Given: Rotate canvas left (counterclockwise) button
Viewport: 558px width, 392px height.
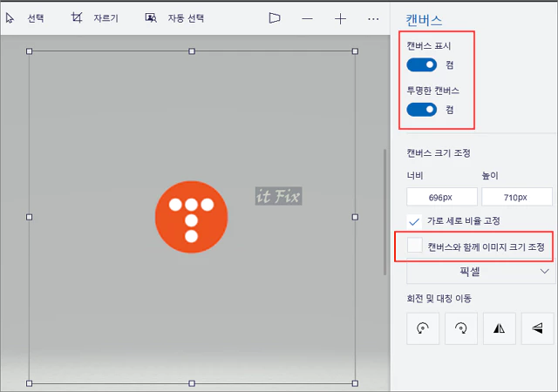Looking at the screenshot, I should click(423, 328).
